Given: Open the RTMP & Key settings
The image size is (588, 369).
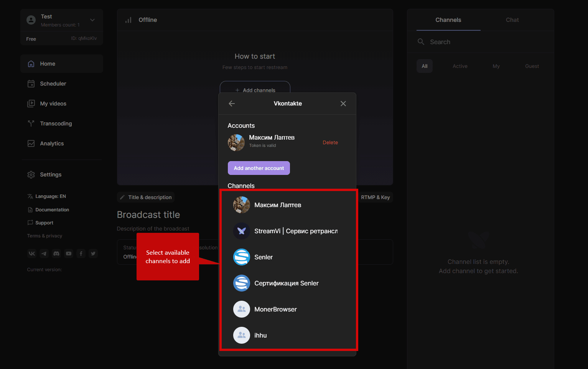Looking at the screenshot, I should (375, 197).
